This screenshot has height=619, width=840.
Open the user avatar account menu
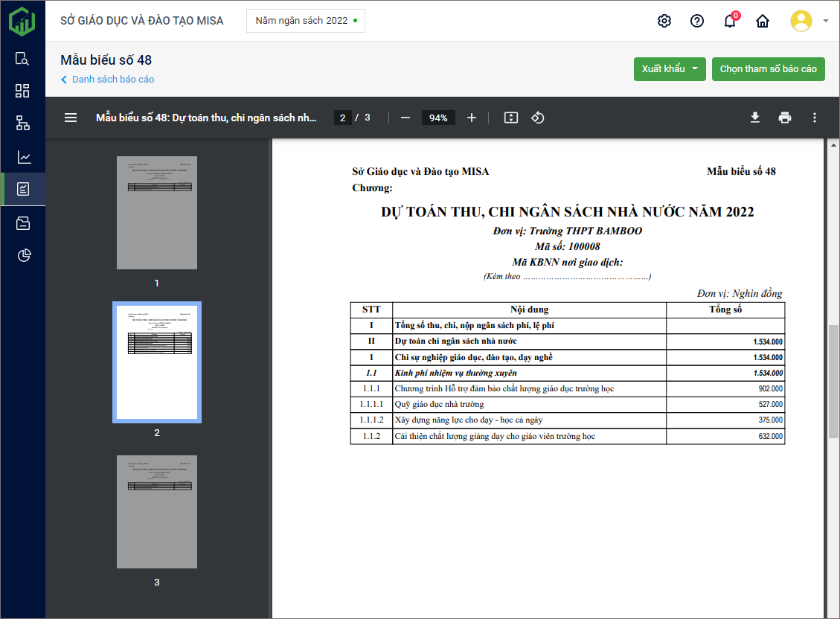click(x=809, y=21)
